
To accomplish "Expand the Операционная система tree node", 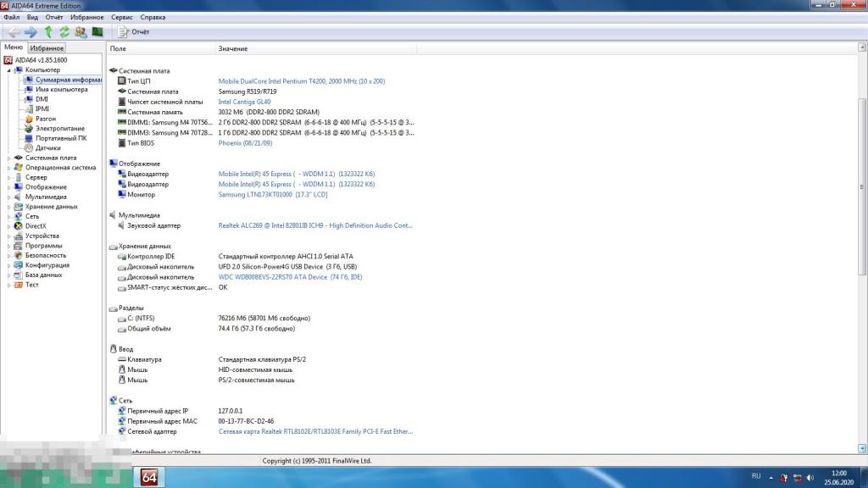I will pyautogui.click(x=8, y=168).
